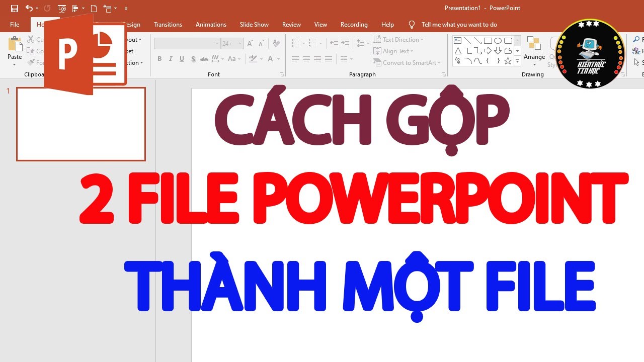Expand the shapes gallery More arrow

tap(517, 61)
